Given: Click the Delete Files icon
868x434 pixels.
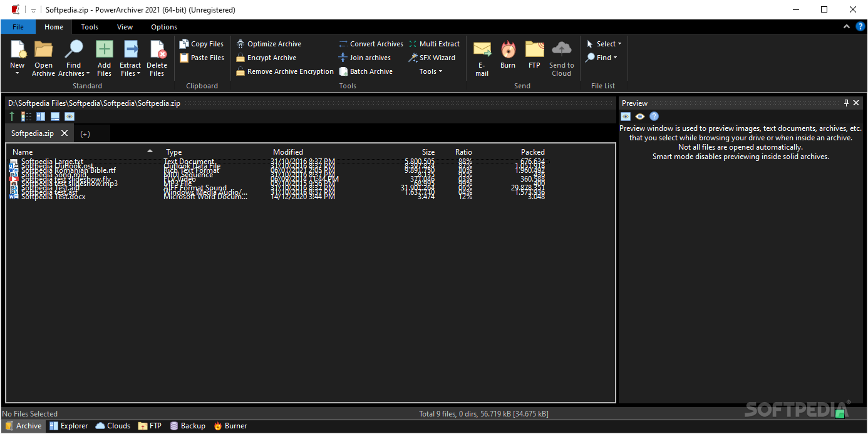Looking at the screenshot, I should pos(157,49).
